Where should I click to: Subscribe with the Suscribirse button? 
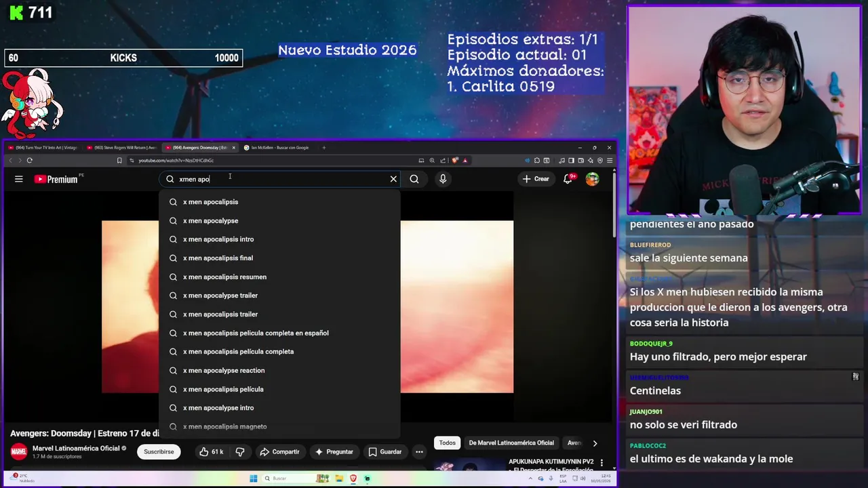click(x=159, y=452)
